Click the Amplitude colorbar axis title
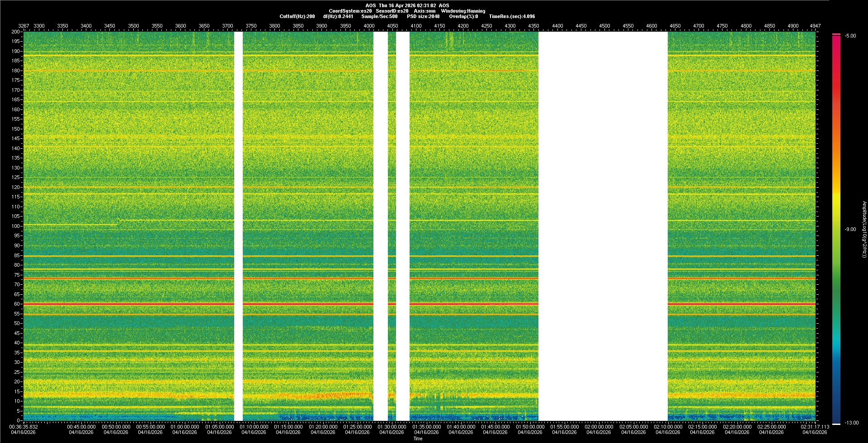 [x=863, y=230]
